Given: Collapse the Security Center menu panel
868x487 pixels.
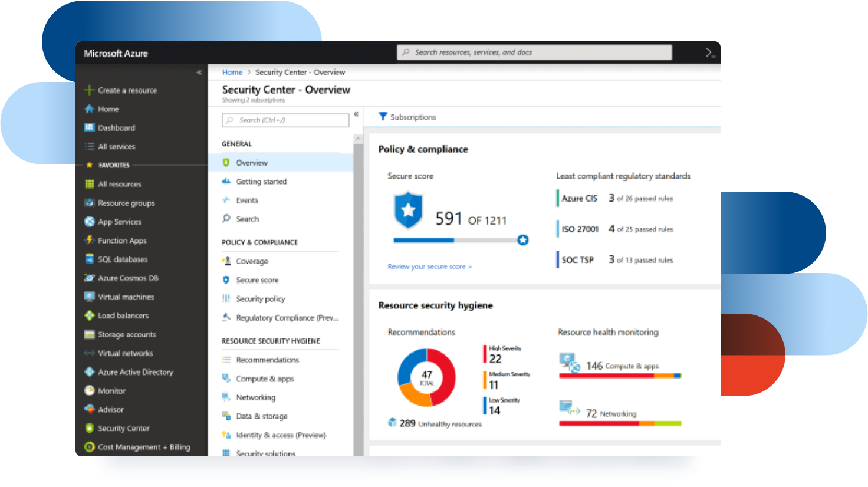Looking at the screenshot, I should click(356, 114).
